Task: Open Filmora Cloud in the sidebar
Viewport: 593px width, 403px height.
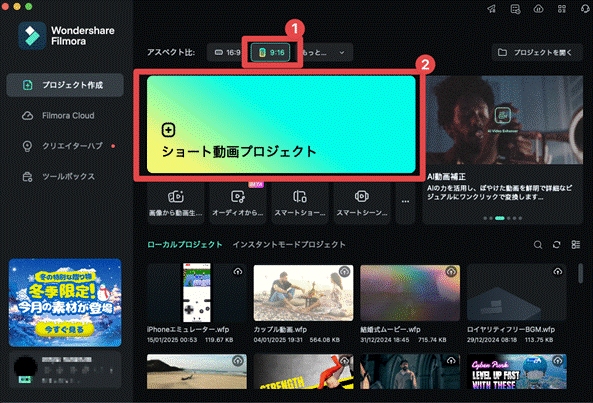Action: 65,116
